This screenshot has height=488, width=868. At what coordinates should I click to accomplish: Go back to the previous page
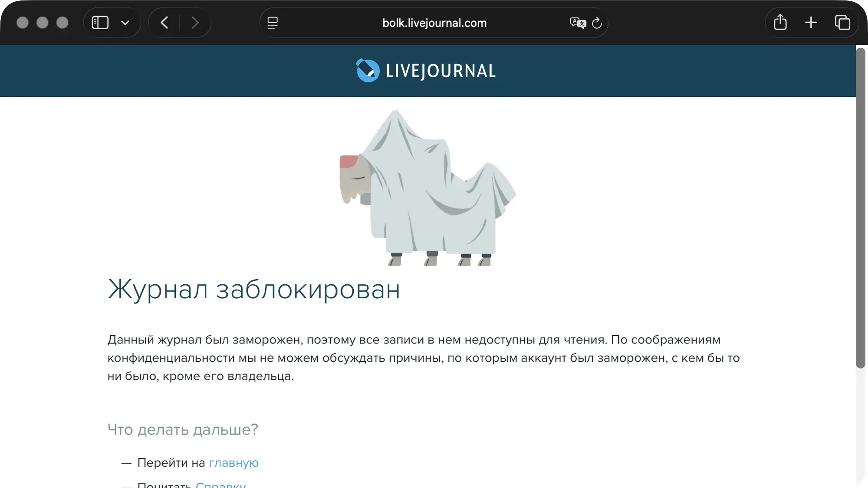[x=164, y=23]
